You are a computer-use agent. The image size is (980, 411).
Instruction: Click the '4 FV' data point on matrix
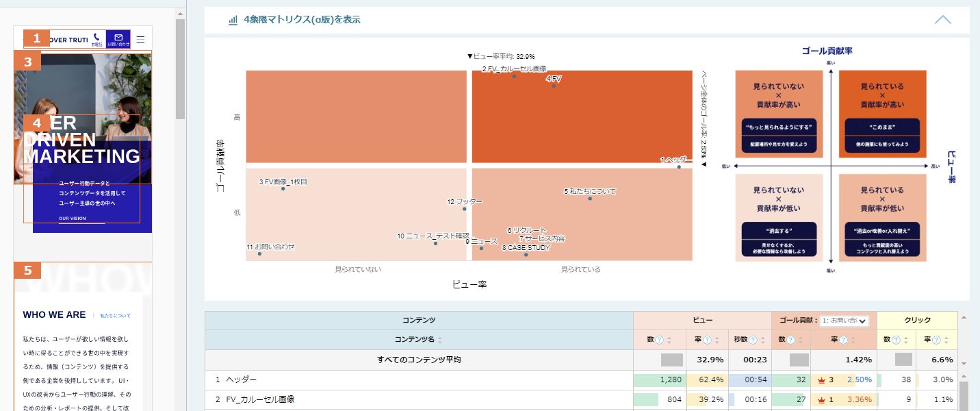tap(554, 86)
